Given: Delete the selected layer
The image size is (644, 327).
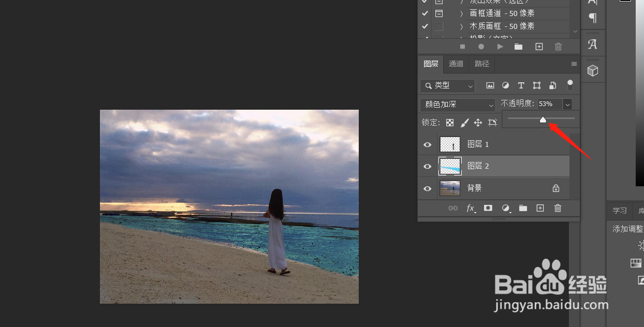Looking at the screenshot, I should pos(558,208).
